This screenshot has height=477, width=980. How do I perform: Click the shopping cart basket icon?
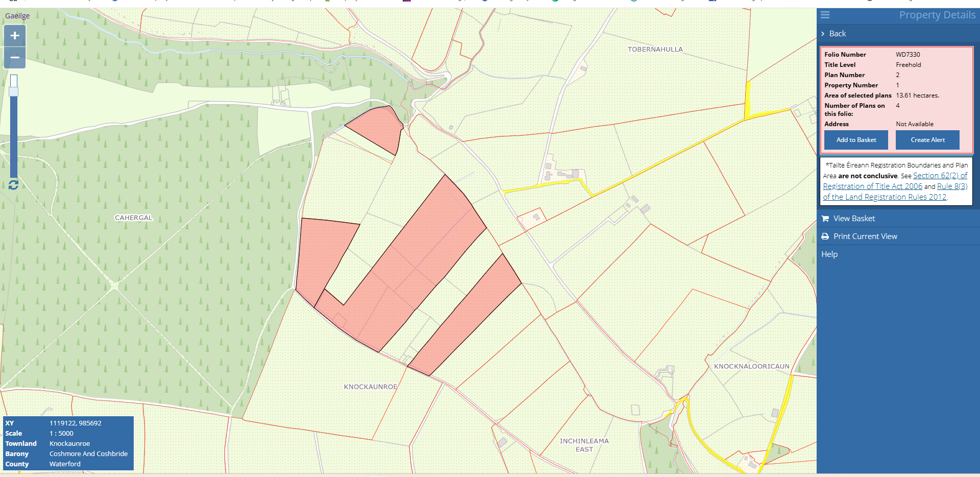click(x=825, y=219)
